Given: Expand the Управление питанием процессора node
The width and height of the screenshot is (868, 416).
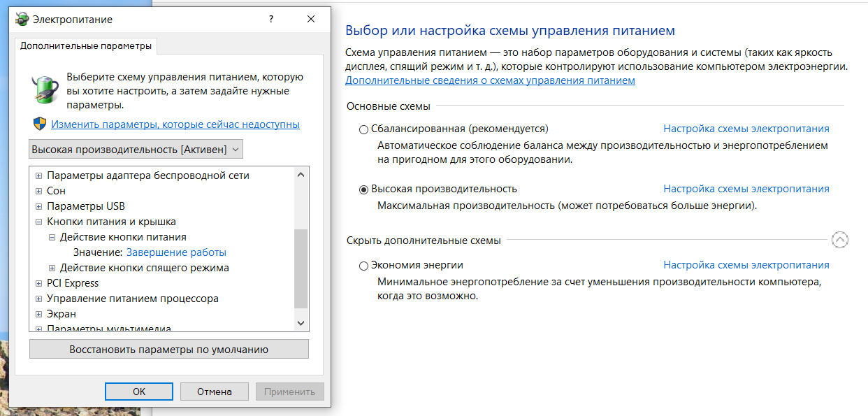Looking at the screenshot, I should 39,299.
